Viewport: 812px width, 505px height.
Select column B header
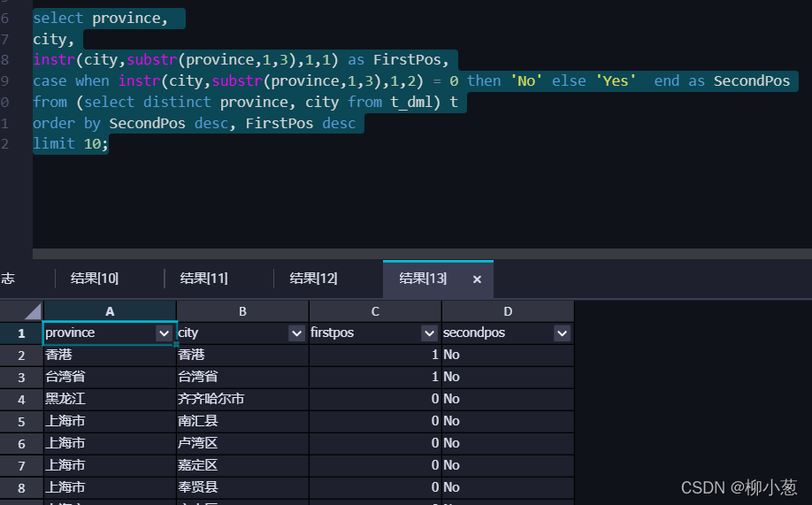pos(242,311)
